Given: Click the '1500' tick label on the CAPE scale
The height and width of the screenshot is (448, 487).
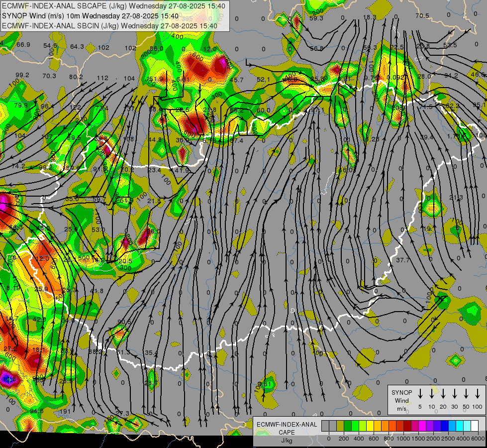Looking at the screenshot, I should point(418,439).
